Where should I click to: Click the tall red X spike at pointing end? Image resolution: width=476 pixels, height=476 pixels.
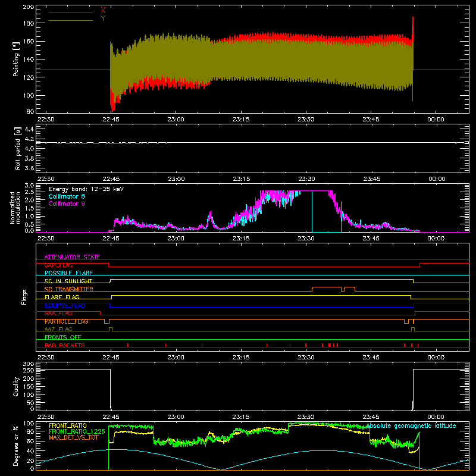pyautogui.click(x=413, y=27)
